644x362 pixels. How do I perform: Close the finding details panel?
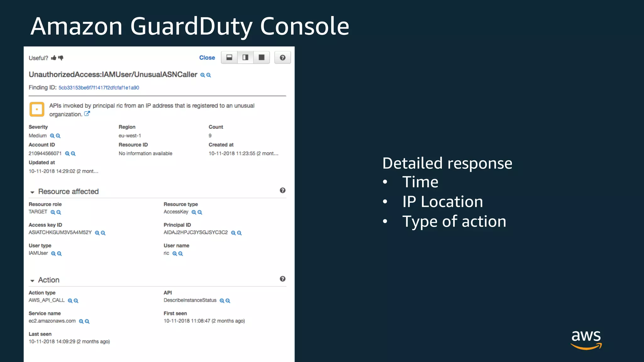coord(207,58)
